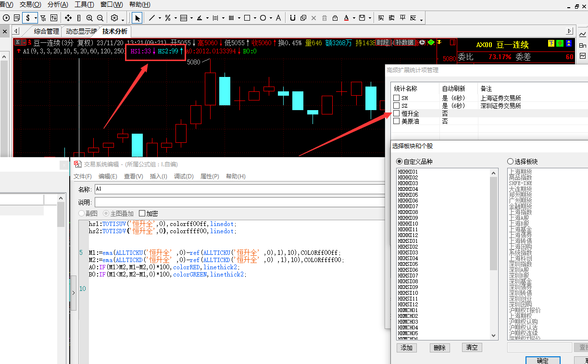Open the 调试(D) menu in formula editor
588x364 pixels.
point(184,176)
